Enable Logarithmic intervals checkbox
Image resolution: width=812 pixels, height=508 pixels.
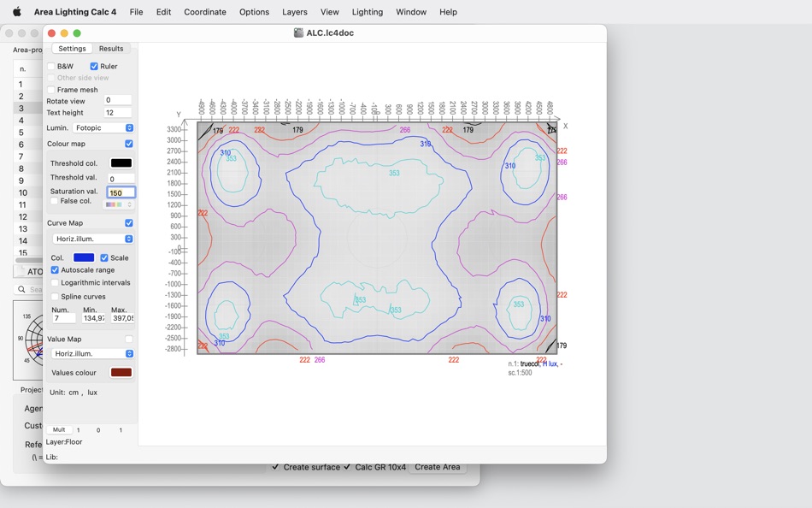click(x=55, y=282)
